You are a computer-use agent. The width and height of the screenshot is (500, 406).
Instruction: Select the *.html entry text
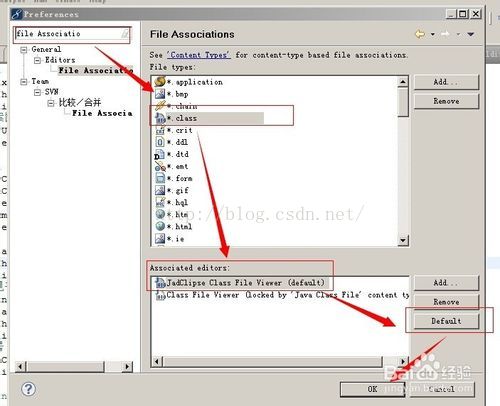179,226
